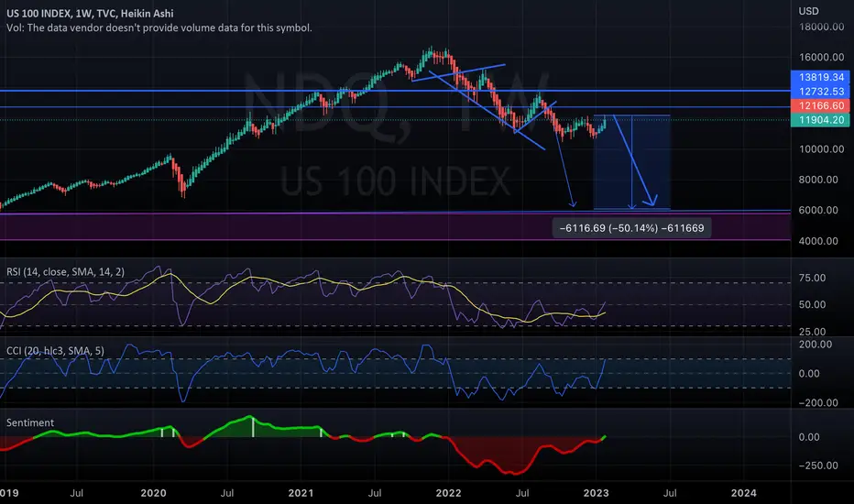854x504 pixels.
Task: Click the 2022 label on time axis
Action: point(448,493)
